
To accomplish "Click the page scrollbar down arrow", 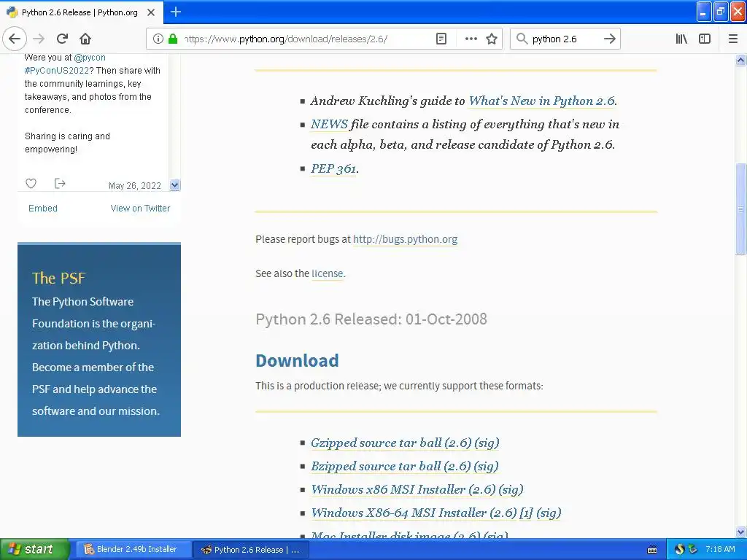I will [740, 532].
